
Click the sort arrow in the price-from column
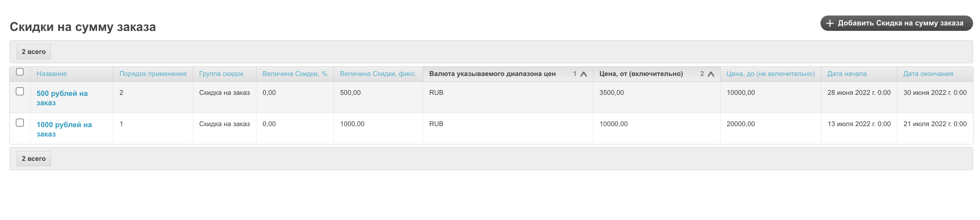click(x=710, y=74)
